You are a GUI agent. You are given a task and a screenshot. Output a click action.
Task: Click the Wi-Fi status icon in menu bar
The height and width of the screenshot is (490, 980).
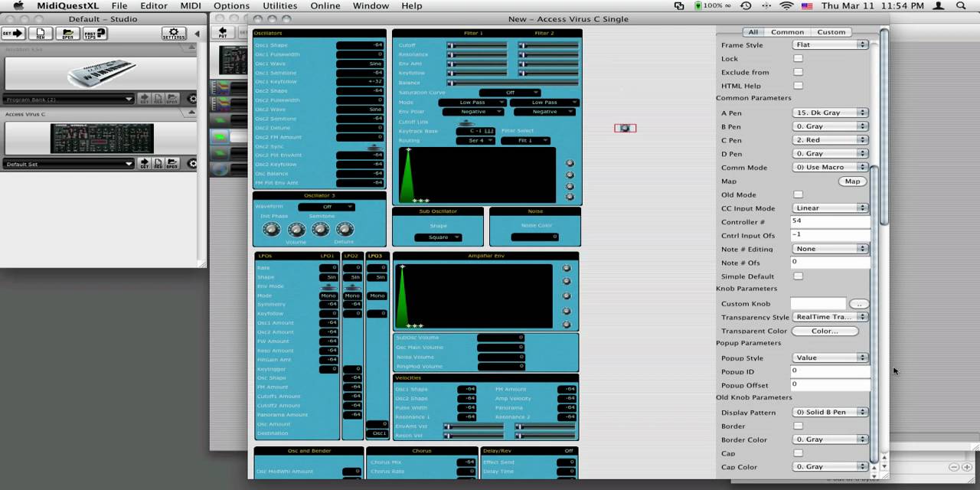click(786, 6)
